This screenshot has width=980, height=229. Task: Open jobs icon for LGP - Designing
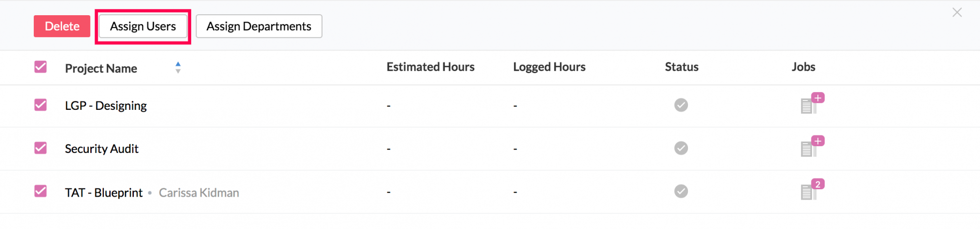[812, 103]
